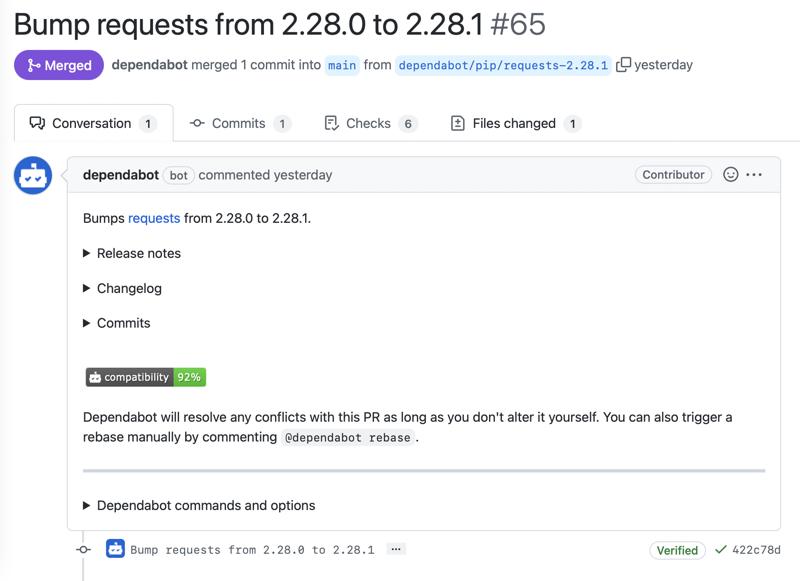Expand the commit message ellipsis
Viewport: 800px width, 581px height.
pos(396,549)
